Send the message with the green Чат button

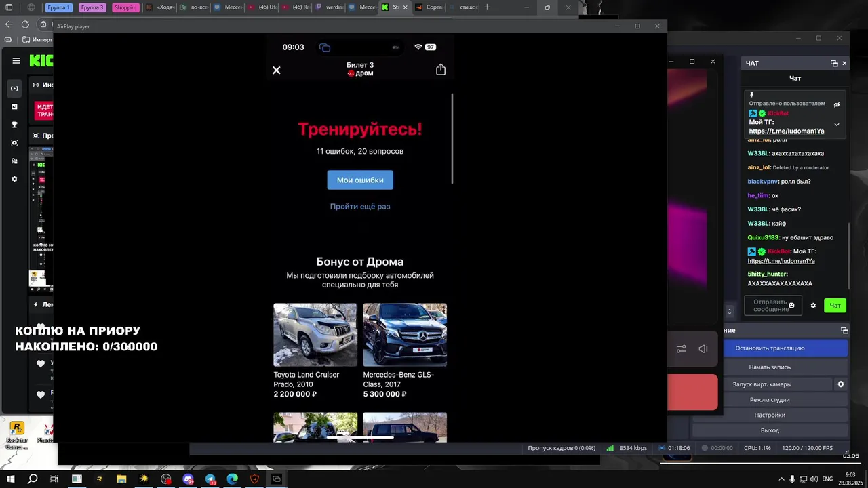click(x=835, y=306)
